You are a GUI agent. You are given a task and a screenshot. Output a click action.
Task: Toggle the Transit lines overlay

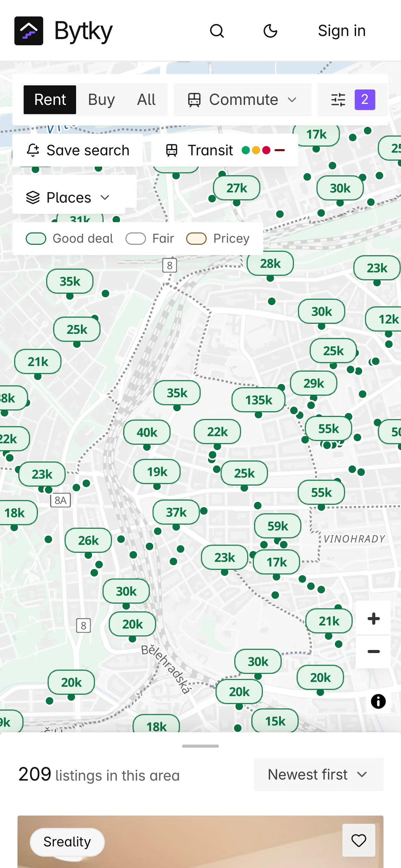pyautogui.click(x=224, y=150)
